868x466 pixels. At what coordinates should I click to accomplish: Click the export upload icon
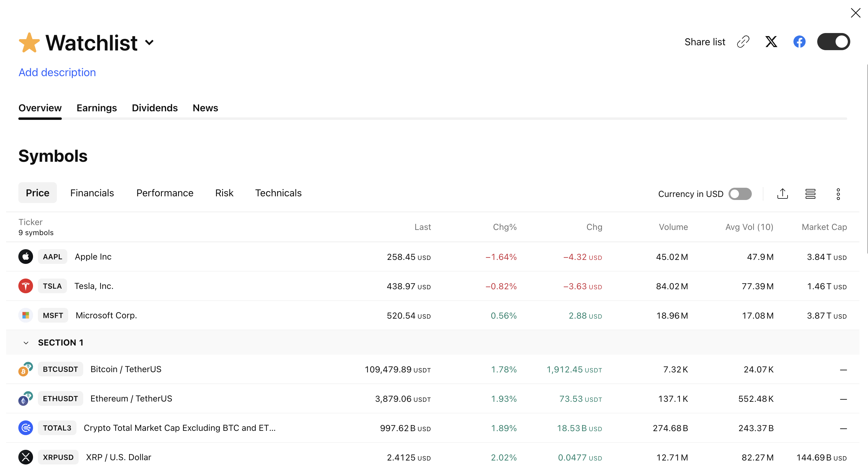[782, 194]
